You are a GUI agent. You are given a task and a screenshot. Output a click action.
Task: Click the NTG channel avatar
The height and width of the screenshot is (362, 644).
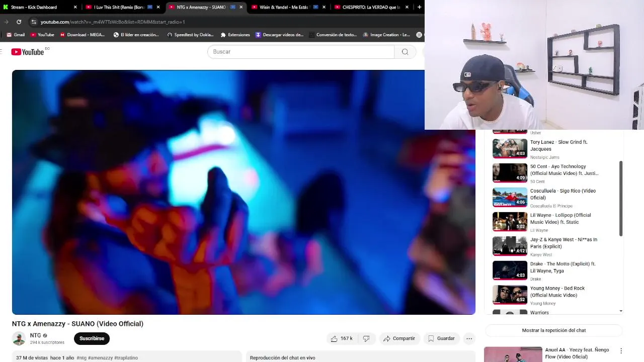point(19,338)
